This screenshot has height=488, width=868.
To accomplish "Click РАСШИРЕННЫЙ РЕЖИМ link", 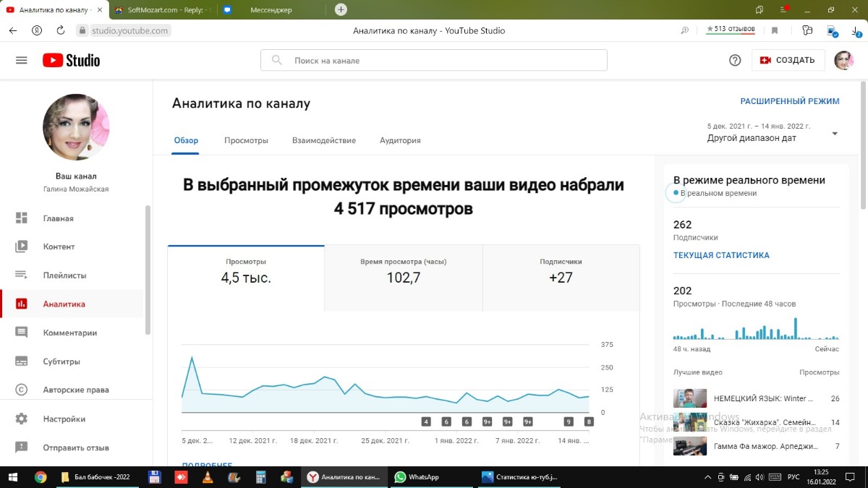I will pyautogui.click(x=790, y=101).
